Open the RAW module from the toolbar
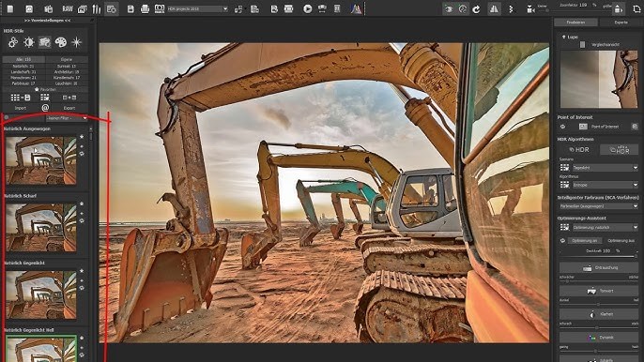 (68, 8)
